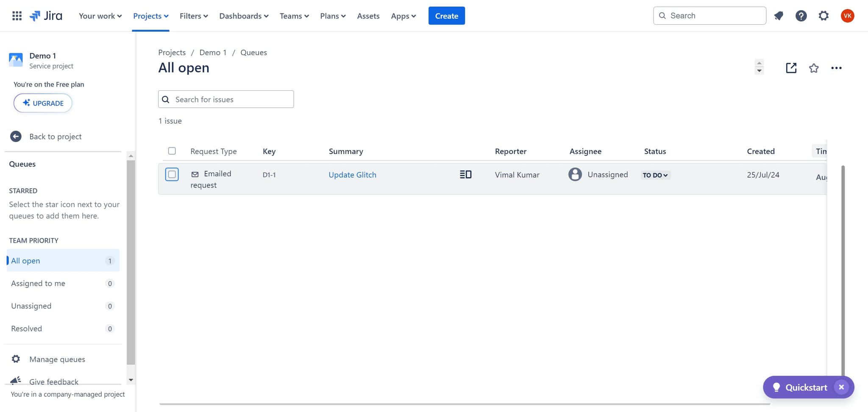Image resolution: width=868 pixels, height=412 pixels.
Task: Expand the Dashboards dropdown
Action: click(243, 16)
